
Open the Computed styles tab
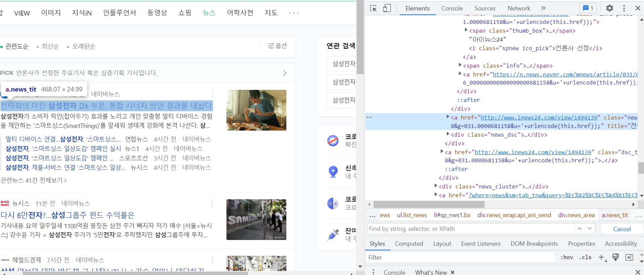click(x=409, y=244)
